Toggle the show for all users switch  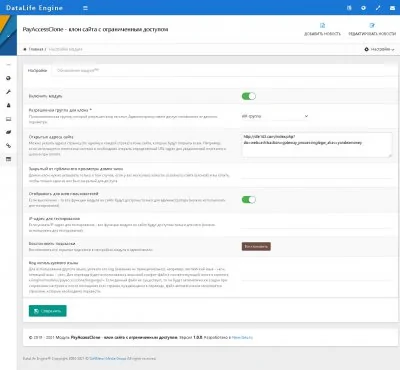[249, 200]
